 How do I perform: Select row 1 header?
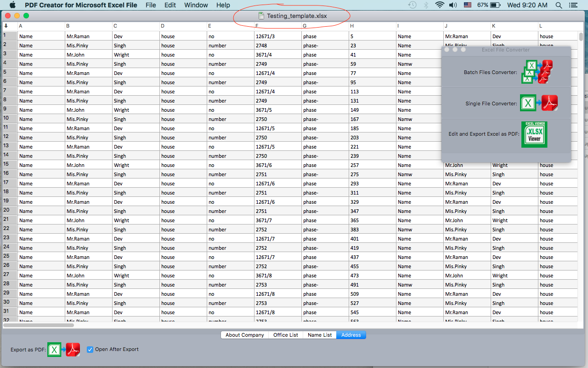[x=10, y=35]
